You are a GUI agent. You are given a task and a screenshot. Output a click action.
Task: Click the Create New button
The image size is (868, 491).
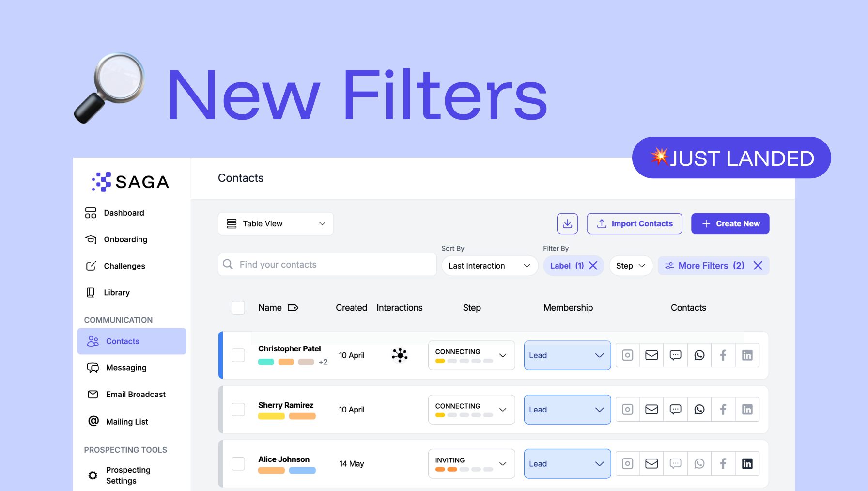point(730,223)
